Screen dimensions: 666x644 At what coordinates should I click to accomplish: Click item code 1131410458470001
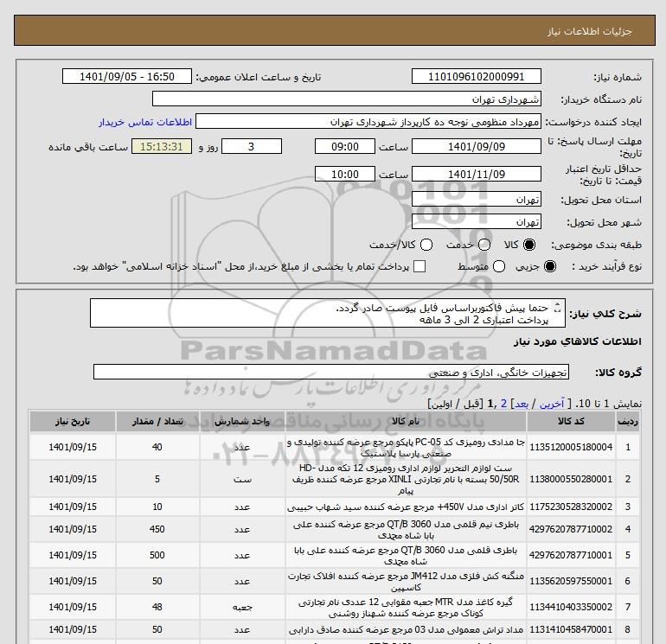[571, 629]
